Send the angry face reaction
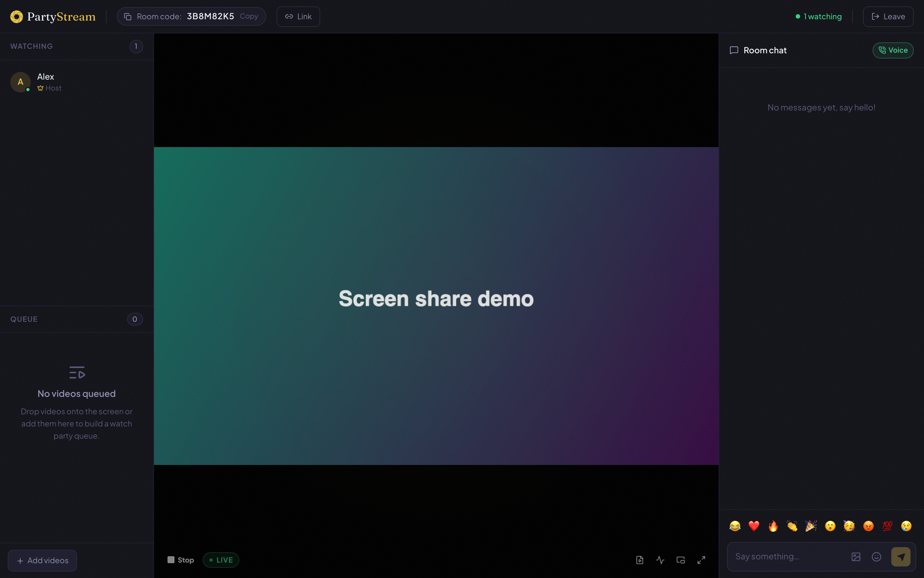The height and width of the screenshot is (578, 924). (868, 526)
